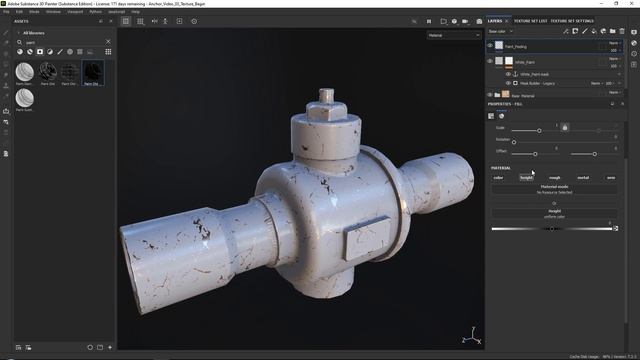The image size is (640, 360).
Task: Open the Edit menu
Action: click(x=19, y=12)
